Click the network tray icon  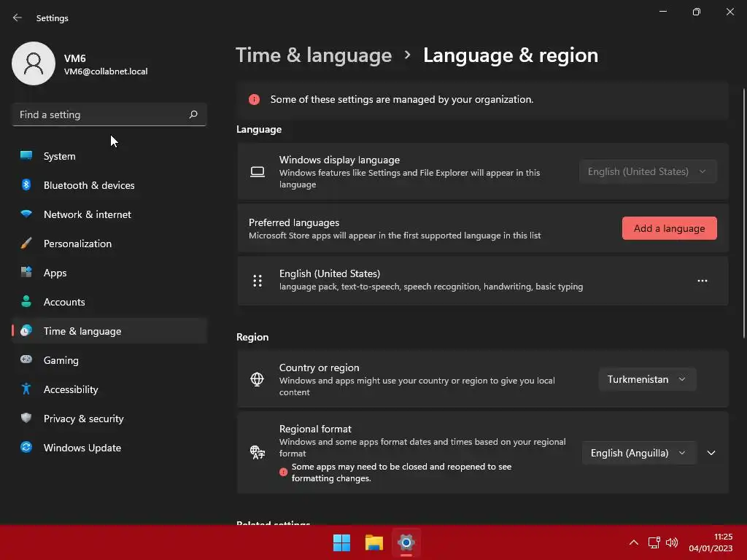point(654,542)
